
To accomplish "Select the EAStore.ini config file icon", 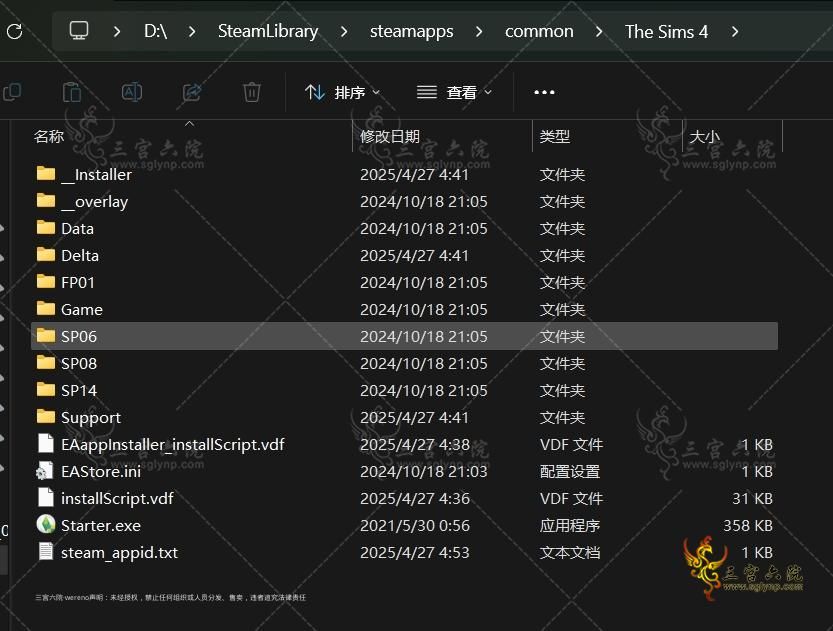I will pos(45,471).
